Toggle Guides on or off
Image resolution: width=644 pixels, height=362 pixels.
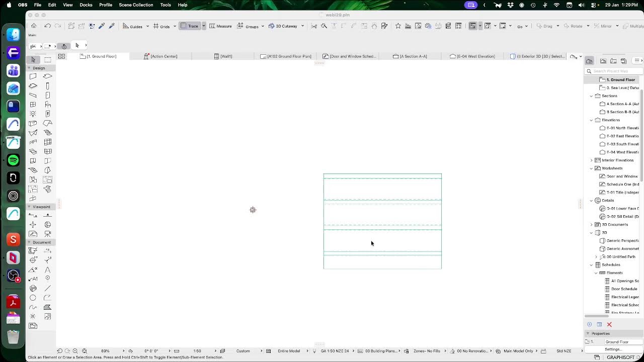click(133, 26)
